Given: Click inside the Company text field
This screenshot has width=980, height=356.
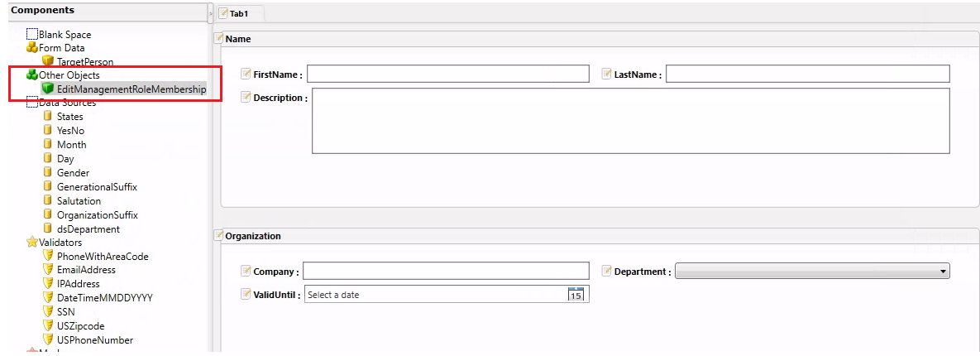Looking at the screenshot, I should pyautogui.click(x=447, y=271).
